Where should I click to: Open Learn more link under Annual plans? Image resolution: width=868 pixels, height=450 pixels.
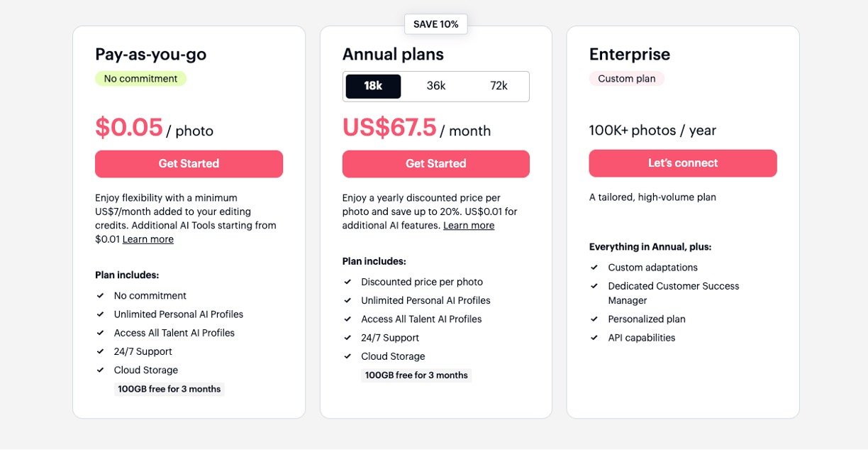(x=469, y=226)
